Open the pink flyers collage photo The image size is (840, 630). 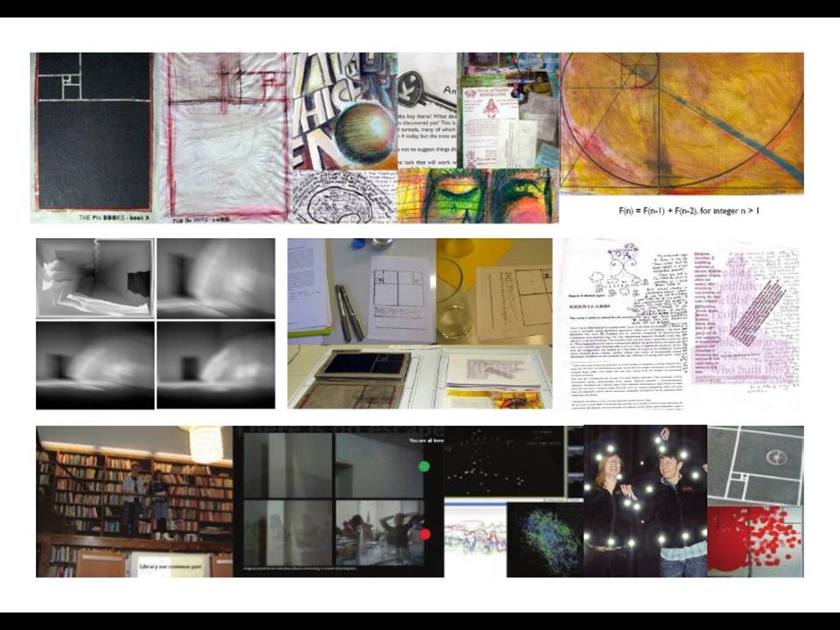(508, 111)
